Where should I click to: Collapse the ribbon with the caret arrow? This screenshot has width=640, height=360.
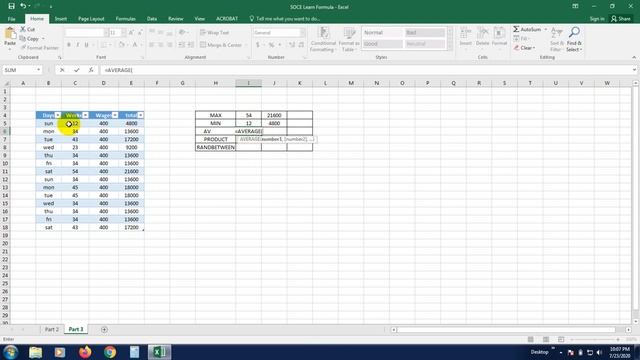click(634, 57)
